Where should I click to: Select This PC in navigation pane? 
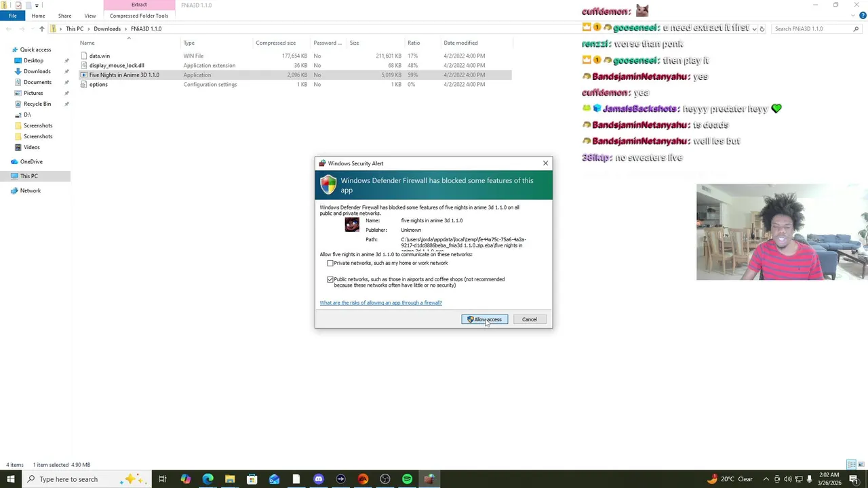tap(28, 176)
